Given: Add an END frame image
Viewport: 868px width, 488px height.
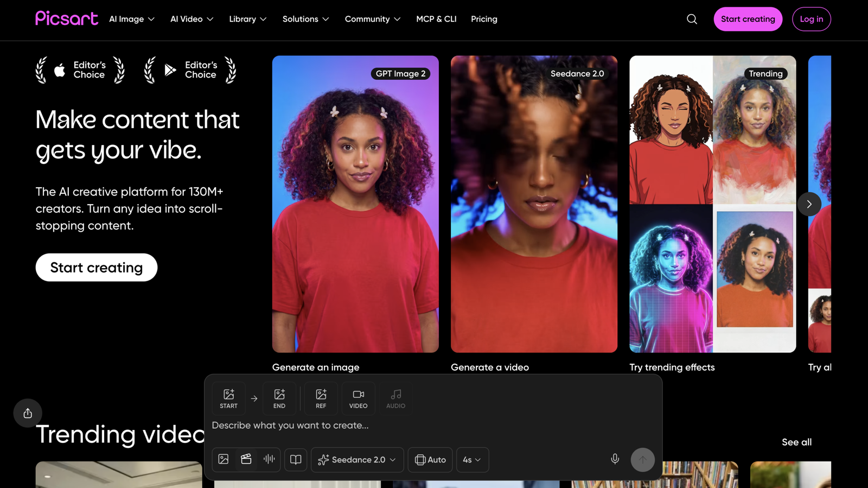Looking at the screenshot, I should (279, 398).
